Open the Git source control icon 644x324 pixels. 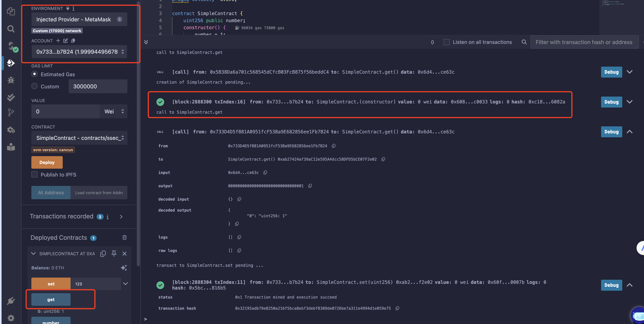(x=11, y=112)
